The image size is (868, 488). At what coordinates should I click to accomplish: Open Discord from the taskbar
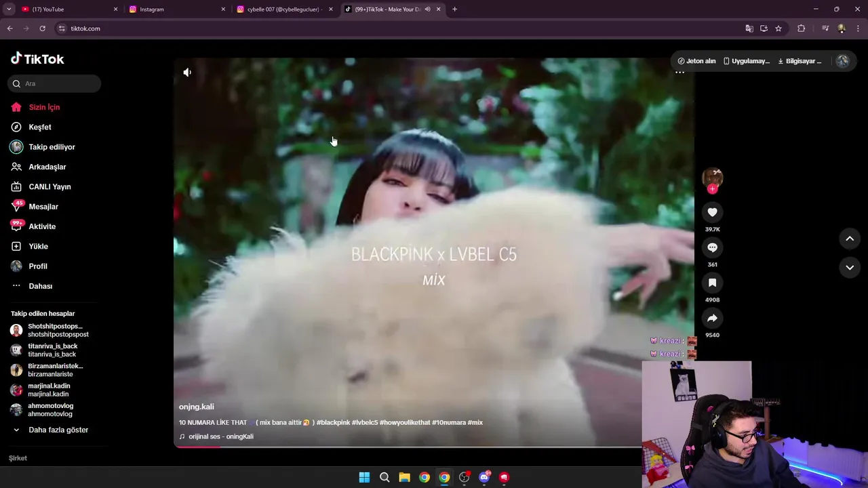(484, 477)
